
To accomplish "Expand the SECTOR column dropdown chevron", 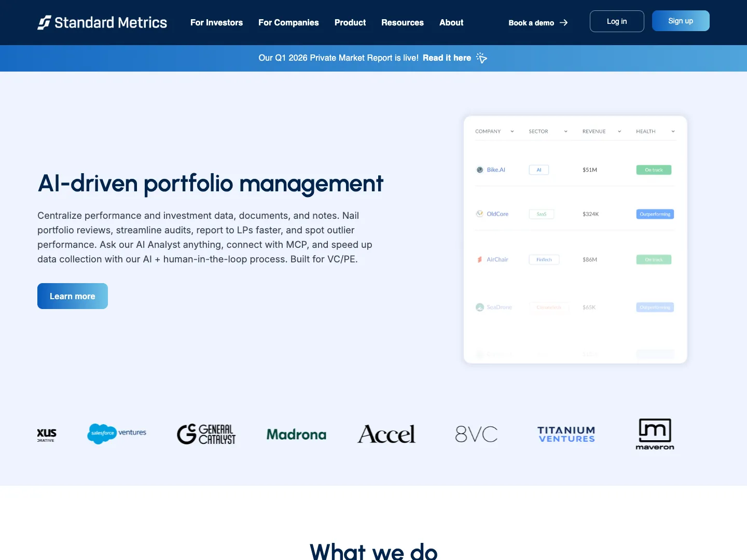I will pyautogui.click(x=566, y=132).
